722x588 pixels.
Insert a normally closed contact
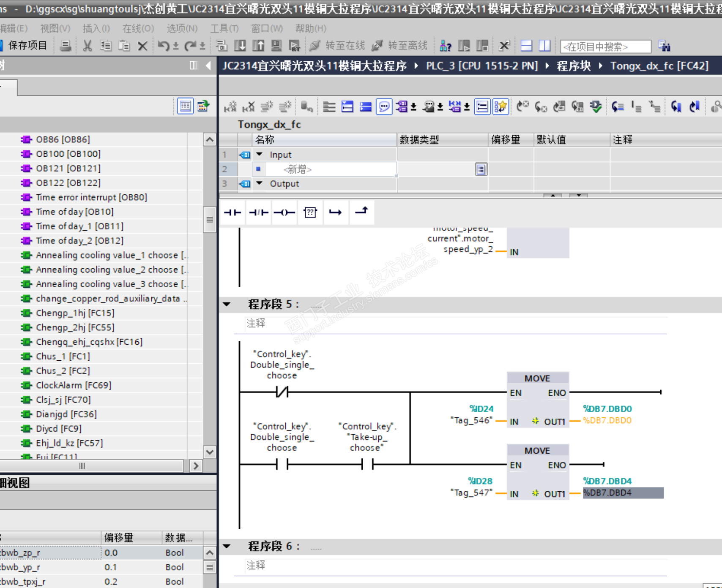coord(258,212)
